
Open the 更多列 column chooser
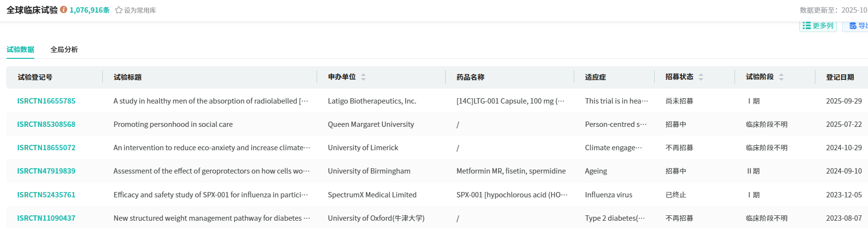(818, 26)
